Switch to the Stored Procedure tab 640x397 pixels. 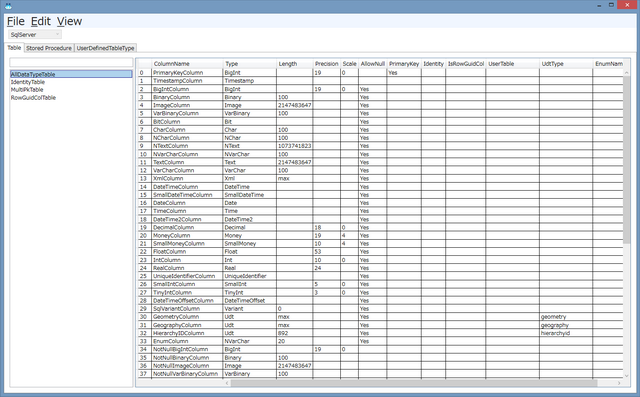click(49, 48)
